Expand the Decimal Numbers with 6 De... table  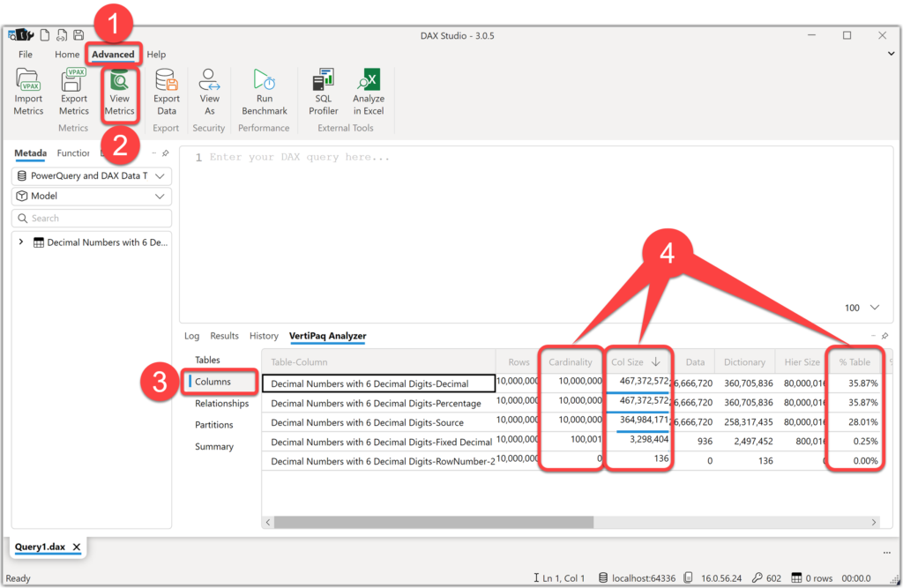click(x=21, y=242)
